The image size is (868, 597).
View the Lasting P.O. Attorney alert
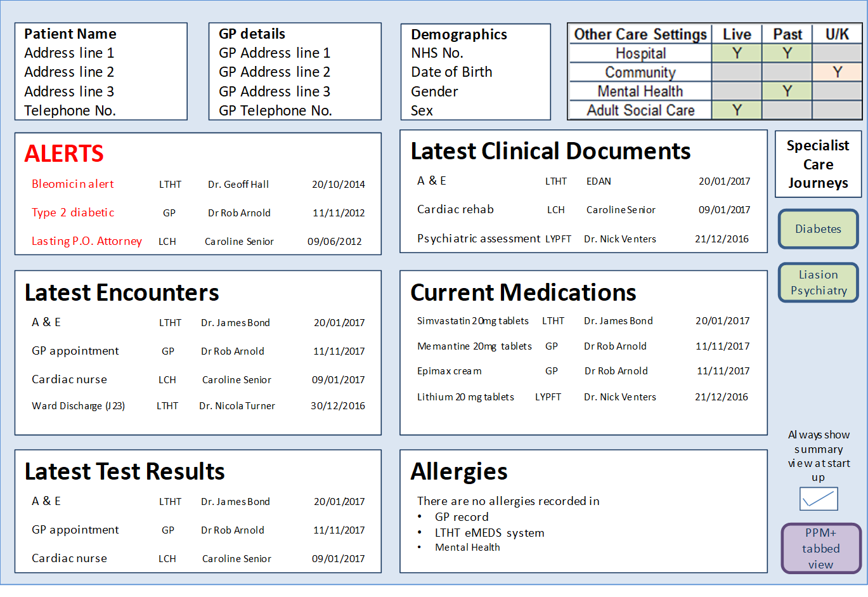click(87, 241)
